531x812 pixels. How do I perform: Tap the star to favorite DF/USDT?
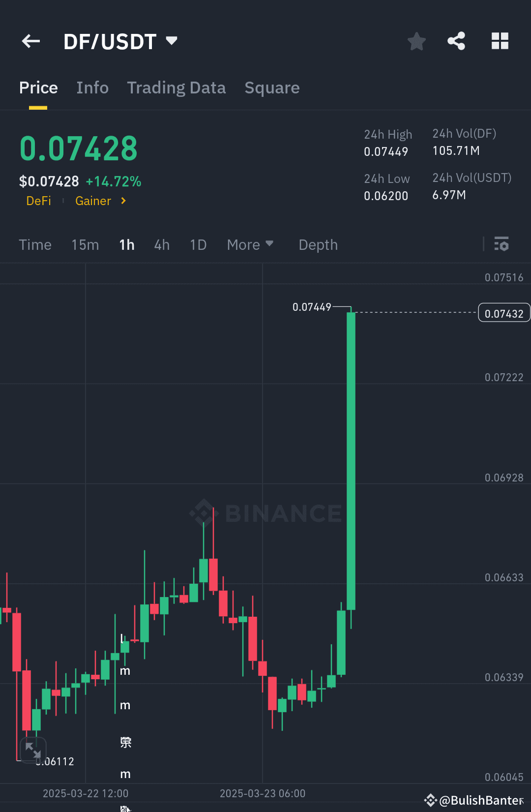click(x=416, y=41)
